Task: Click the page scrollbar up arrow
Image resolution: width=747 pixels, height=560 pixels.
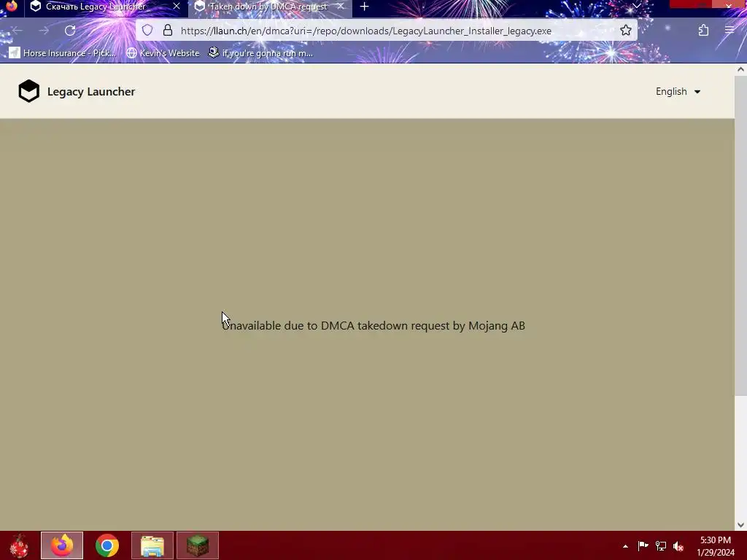Action: [x=740, y=69]
